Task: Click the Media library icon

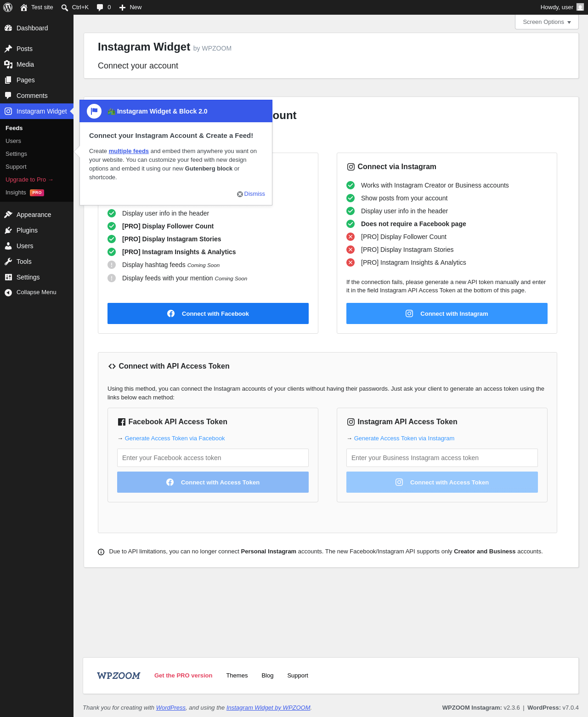Action: tap(8, 64)
